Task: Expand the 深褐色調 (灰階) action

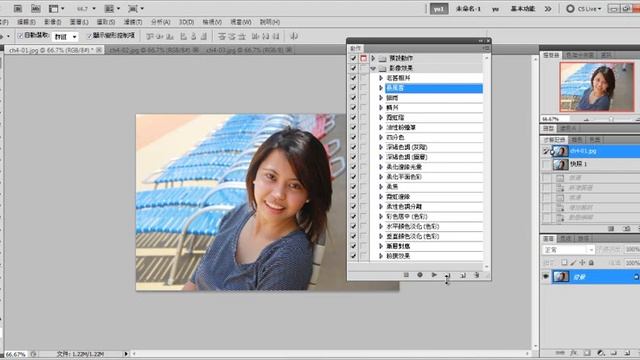Action: [381, 147]
